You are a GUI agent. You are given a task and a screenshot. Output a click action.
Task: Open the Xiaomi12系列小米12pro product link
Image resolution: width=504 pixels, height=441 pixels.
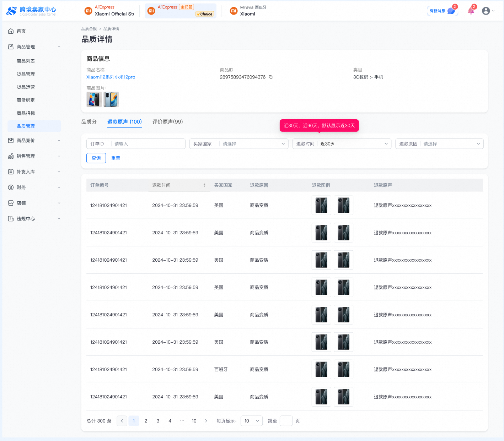(111, 77)
